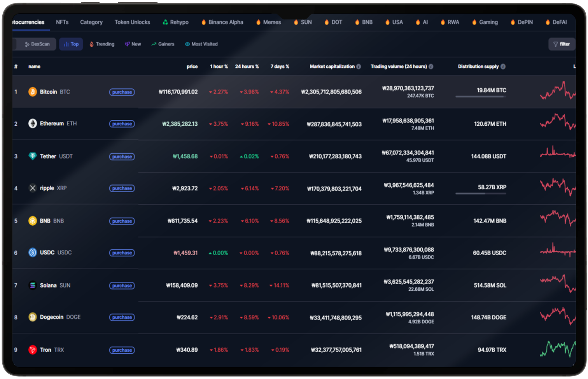The width and height of the screenshot is (588, 379).
Task: Open the DePIN category tab
Action: click(521, 22)
